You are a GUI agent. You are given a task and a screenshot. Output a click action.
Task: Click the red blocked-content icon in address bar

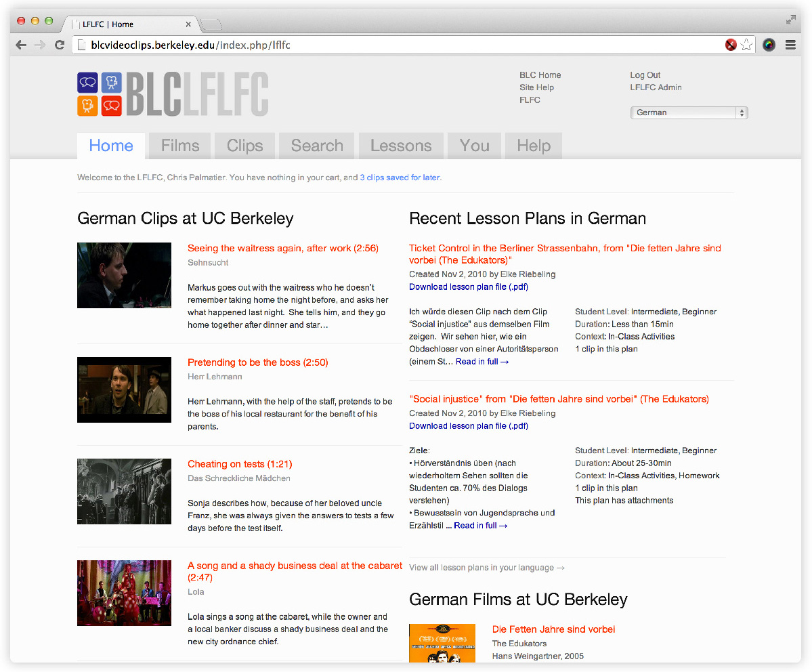point(731,45)
